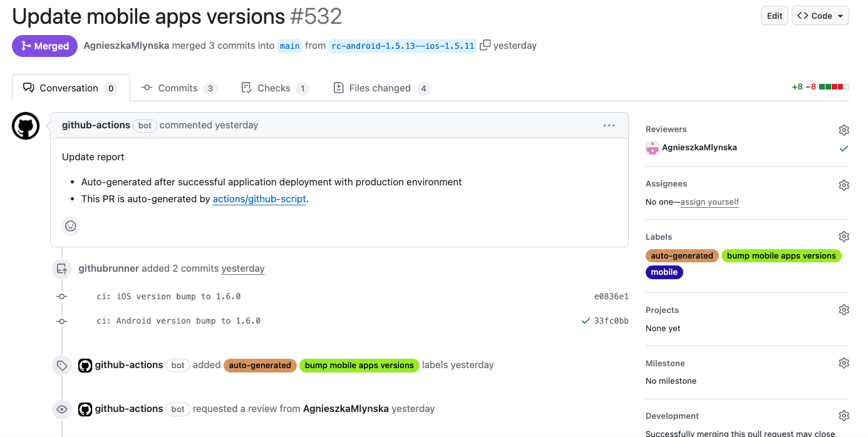
Task: Open the Projects settings gear
Action: pos(844,309)
